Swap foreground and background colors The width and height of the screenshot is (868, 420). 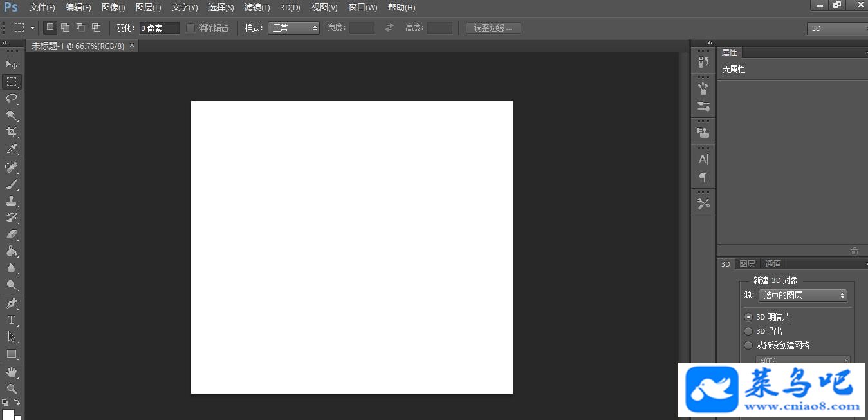17,402
